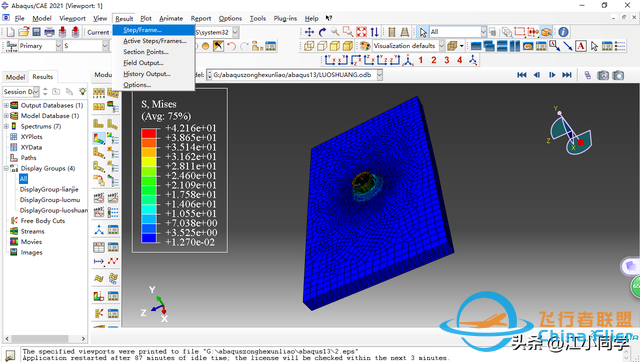Jump to the last frame
This screenshot has height=362, width=640.
click(567, 75)
